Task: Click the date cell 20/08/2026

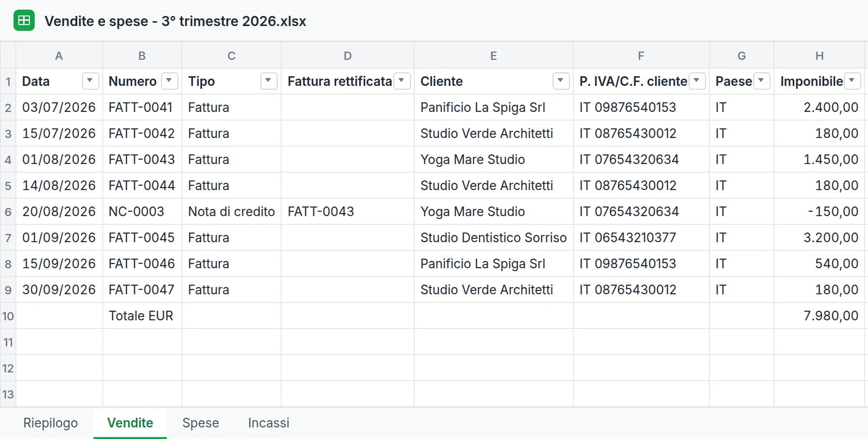Action: pos(59,211)
